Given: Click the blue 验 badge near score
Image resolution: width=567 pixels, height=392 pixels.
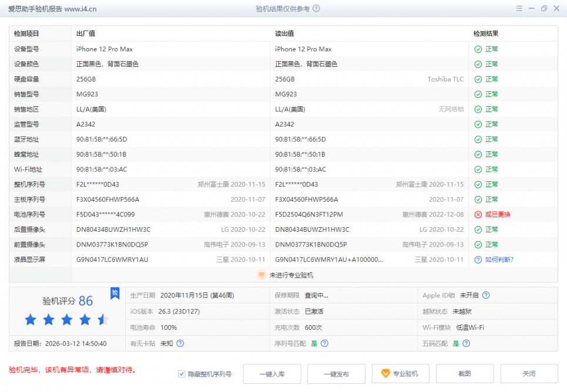Looking at the screenshot, I should [x=115, y=292].
